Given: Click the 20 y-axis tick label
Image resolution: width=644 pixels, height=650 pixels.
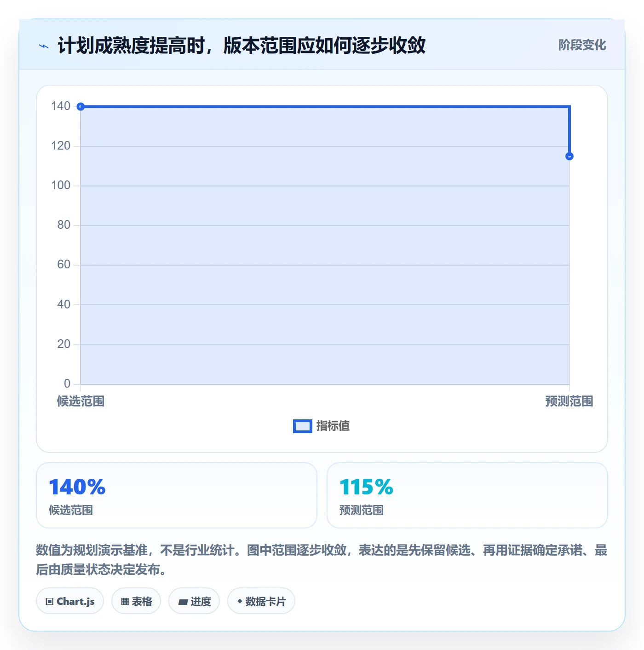Looking at the screenshot, I should [x=64, y=344].
